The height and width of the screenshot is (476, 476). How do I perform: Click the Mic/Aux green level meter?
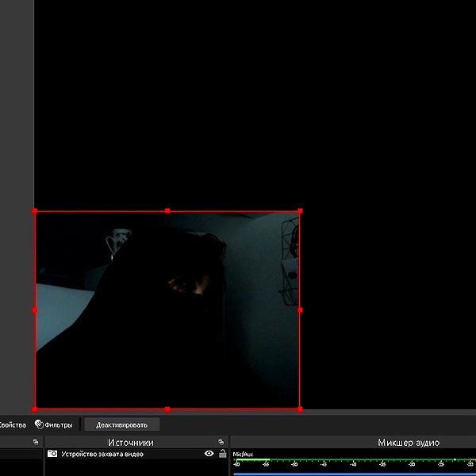355,460
